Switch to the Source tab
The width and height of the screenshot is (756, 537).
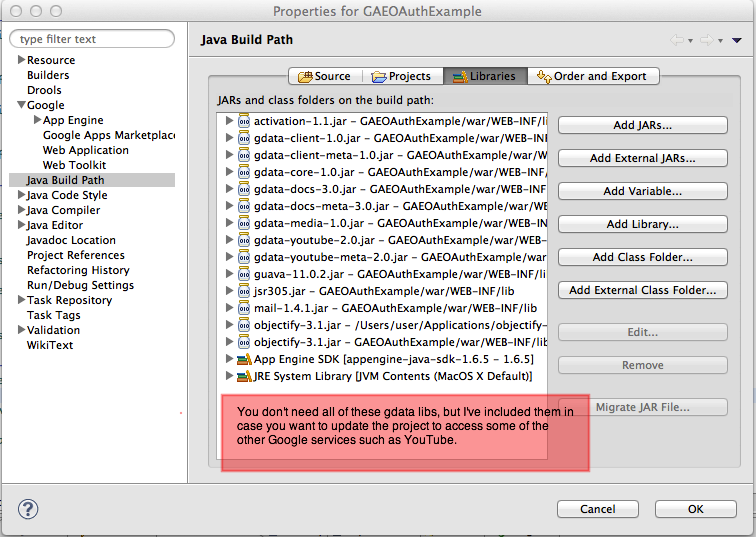(324, 76)
